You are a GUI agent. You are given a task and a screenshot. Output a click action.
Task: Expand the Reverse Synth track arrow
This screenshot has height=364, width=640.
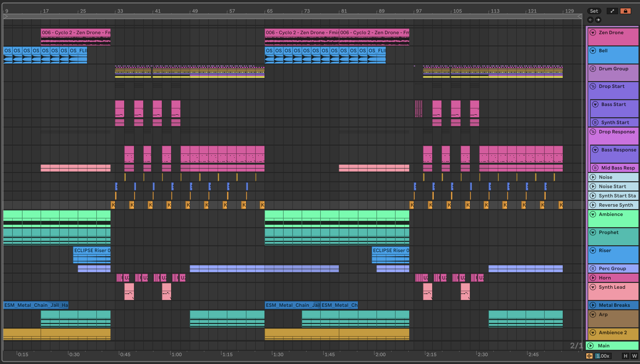(x=593, y=205)
